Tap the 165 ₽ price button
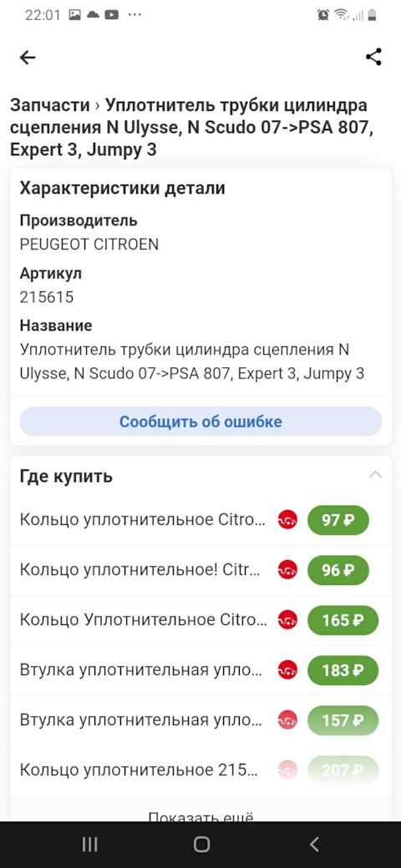Screen dimensions: 401x868 (x=343, y=620)
